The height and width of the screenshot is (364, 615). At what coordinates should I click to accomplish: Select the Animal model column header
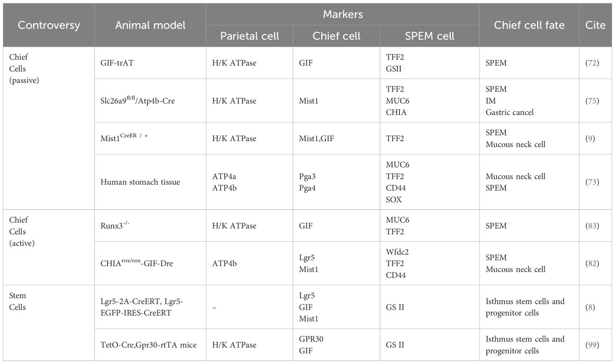(150, 25)
